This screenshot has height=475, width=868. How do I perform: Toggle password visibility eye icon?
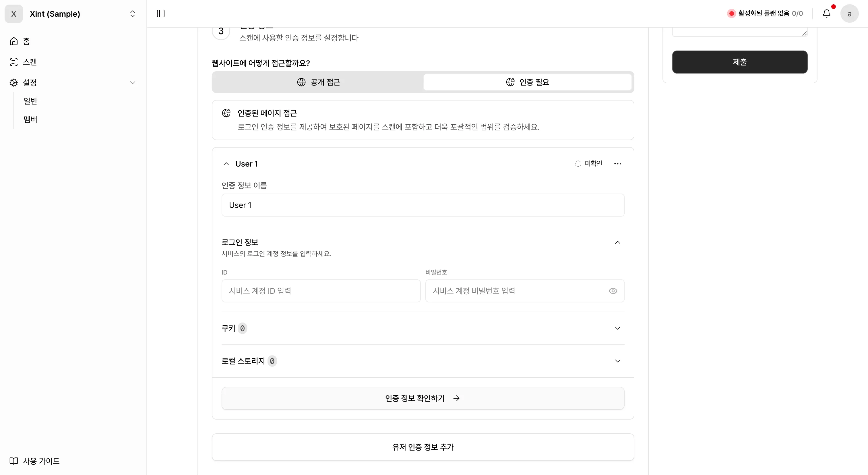(613, 291)
